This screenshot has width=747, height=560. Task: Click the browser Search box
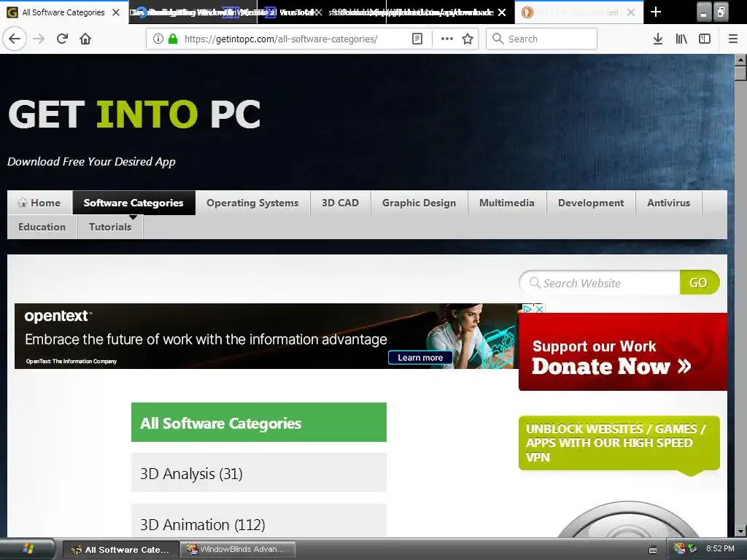tap(542, 39)
